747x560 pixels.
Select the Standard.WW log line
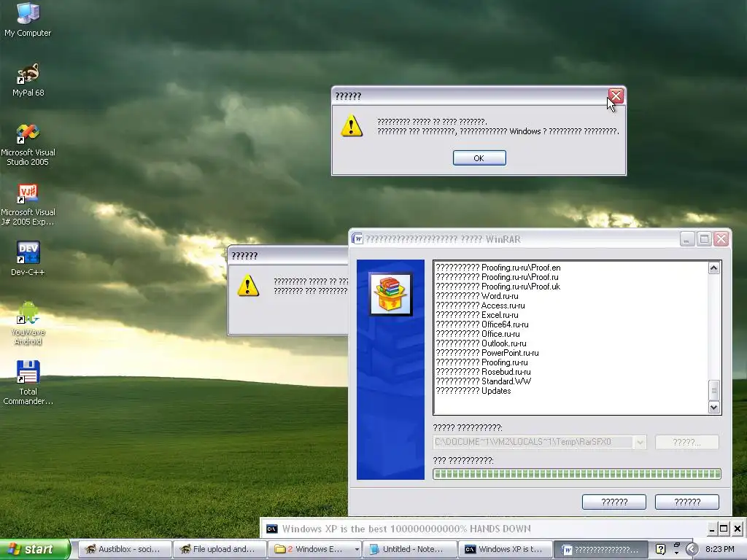(483, 381)
